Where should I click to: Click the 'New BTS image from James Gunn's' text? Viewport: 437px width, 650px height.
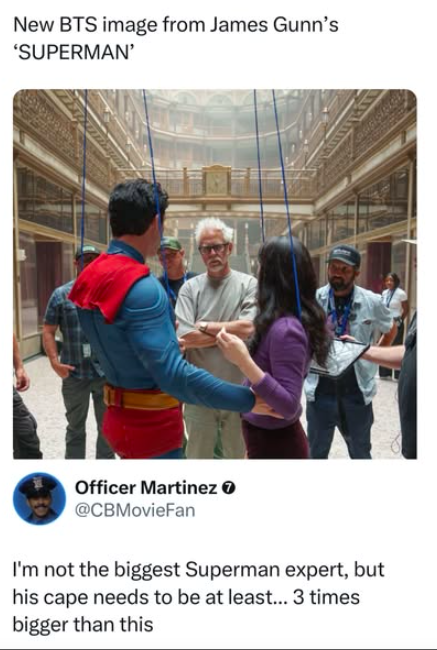point(175,26)
